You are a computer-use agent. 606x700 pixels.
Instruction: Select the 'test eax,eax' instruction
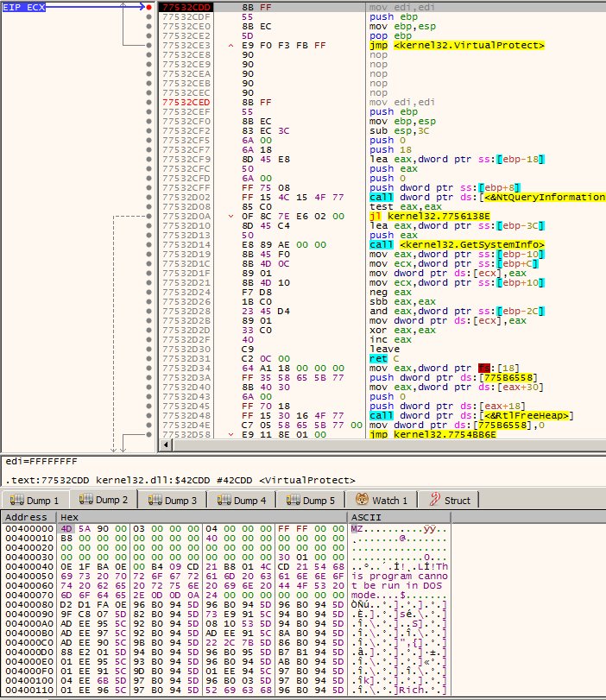click(406, 206)
